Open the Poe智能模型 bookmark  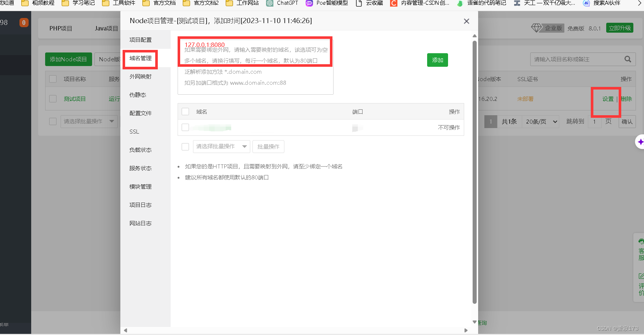click(x=327, y=3)
